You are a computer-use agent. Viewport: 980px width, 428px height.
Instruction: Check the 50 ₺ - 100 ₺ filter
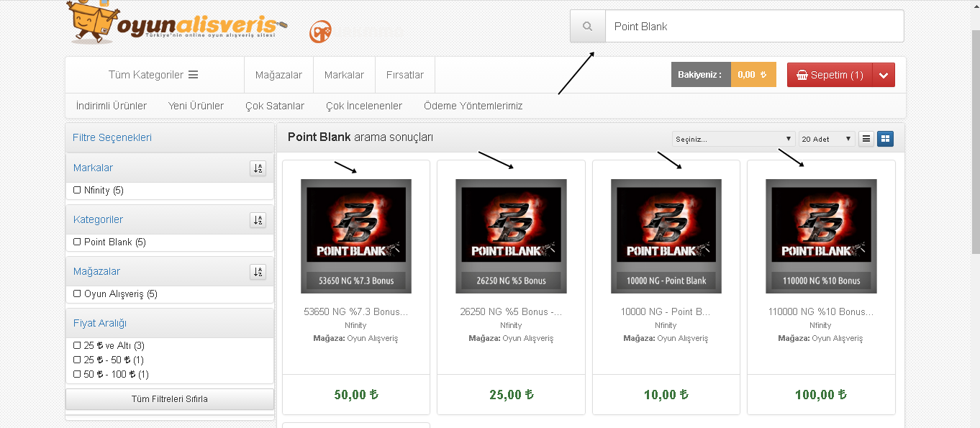[77, 375]
